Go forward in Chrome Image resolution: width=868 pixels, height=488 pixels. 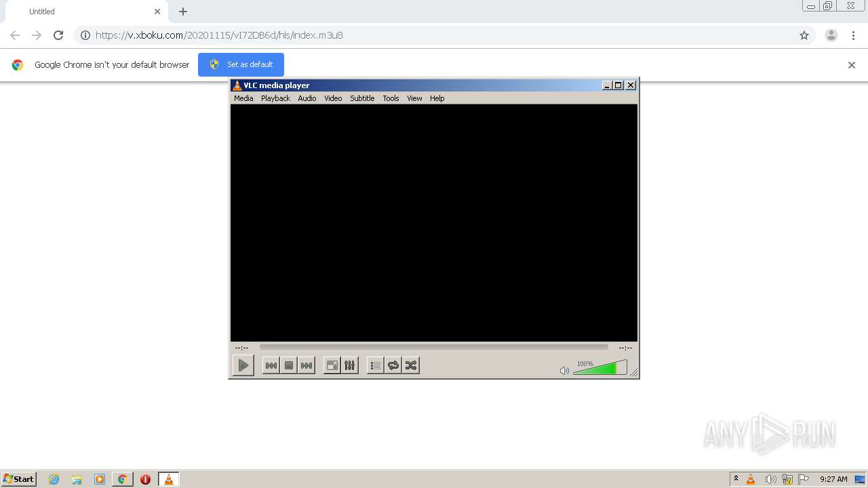click(x=37, y=35)
